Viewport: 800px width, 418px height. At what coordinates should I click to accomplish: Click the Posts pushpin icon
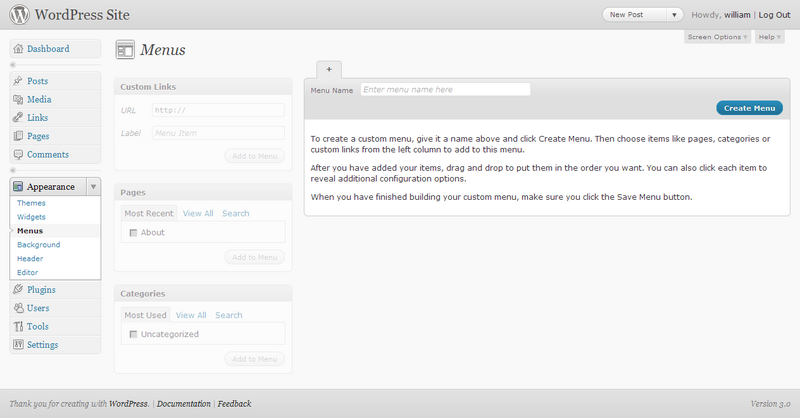point(18,81)
